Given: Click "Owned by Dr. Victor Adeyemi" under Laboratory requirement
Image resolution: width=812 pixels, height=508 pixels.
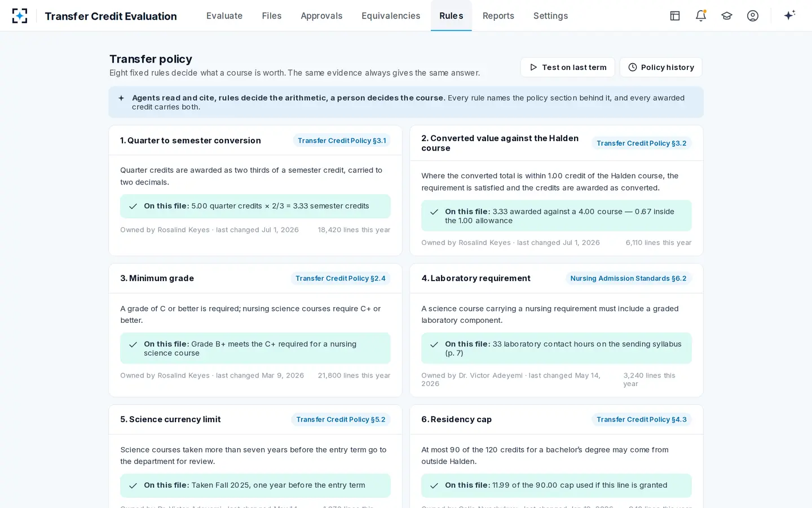Looking at the screenshot, I should pos(472,375).
